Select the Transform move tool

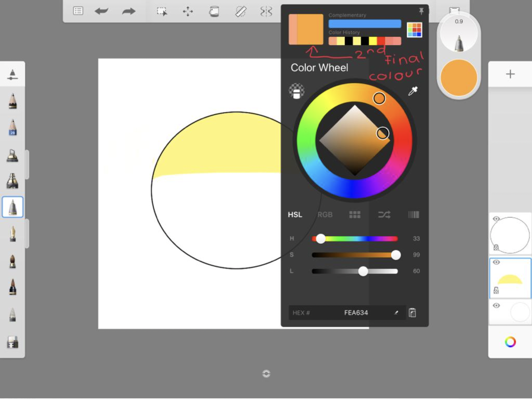click(188, 11)
